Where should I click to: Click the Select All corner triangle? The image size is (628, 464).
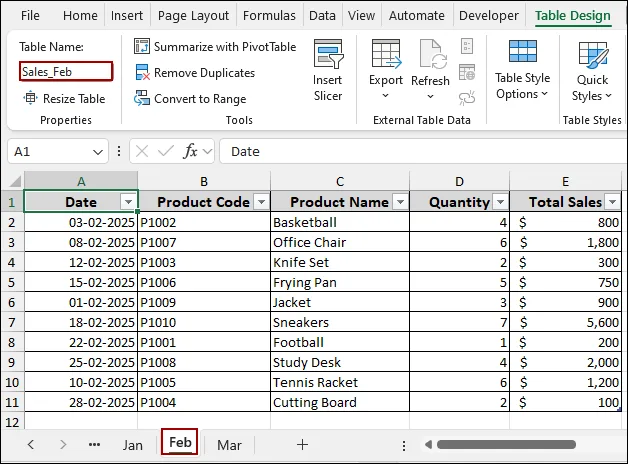[15, 181]
